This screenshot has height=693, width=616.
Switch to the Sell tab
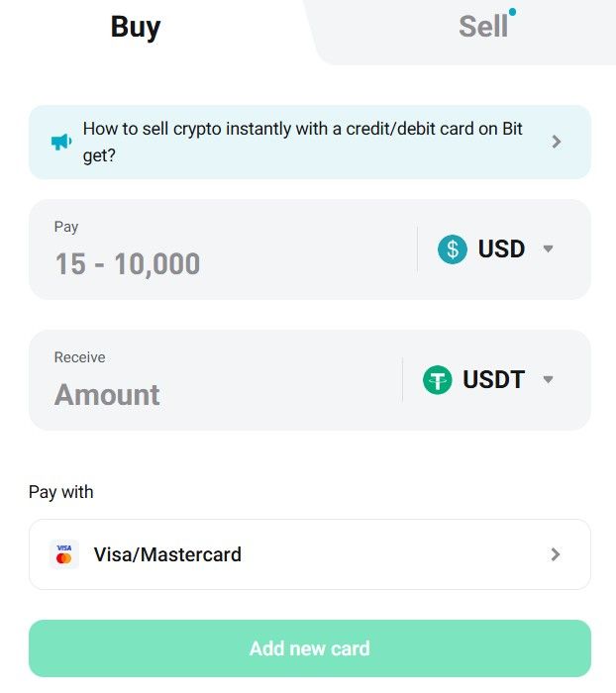(482, 27)
